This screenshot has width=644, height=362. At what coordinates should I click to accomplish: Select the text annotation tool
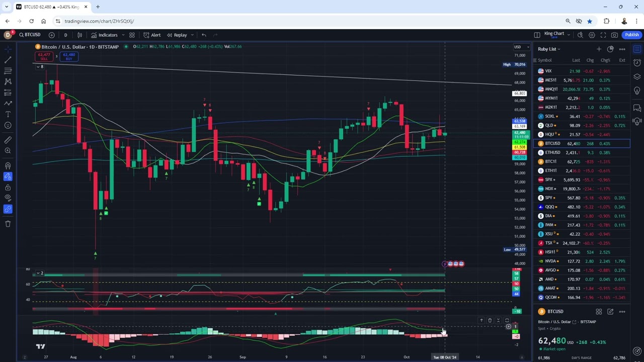(x=8, y=115)
